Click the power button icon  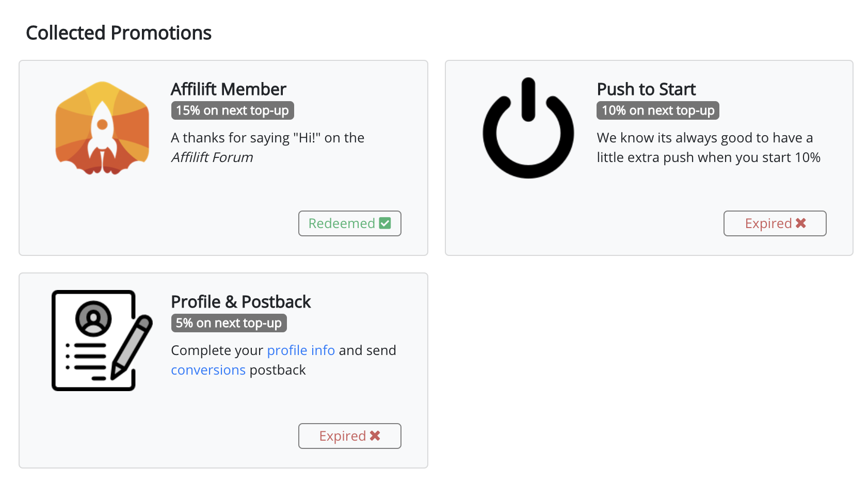pyautogui.click(x=528, y=128)
